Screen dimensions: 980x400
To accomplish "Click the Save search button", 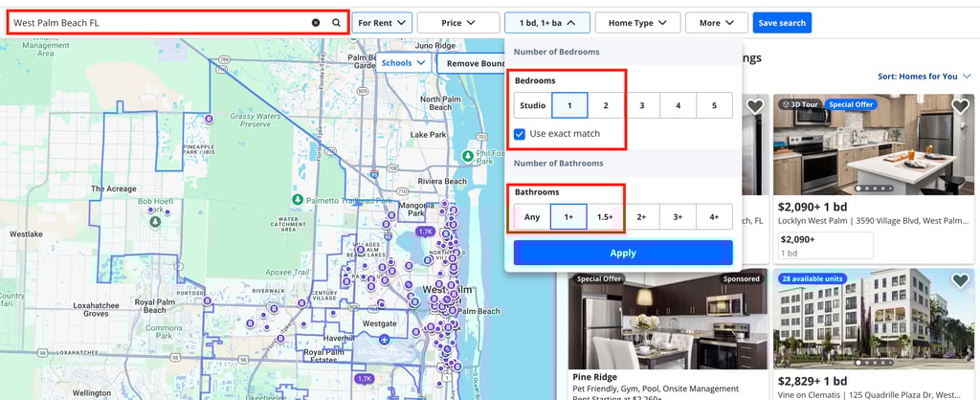I will [782, 23].
